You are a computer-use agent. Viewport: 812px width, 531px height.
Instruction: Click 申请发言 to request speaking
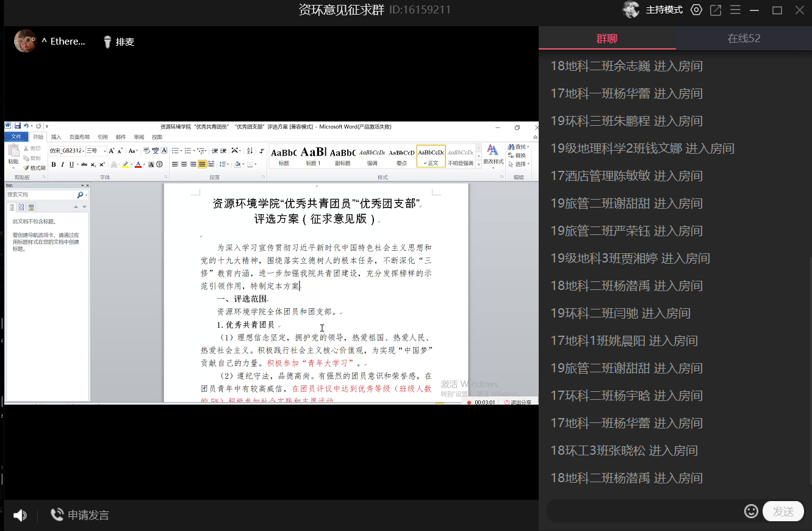coord(80,515)
